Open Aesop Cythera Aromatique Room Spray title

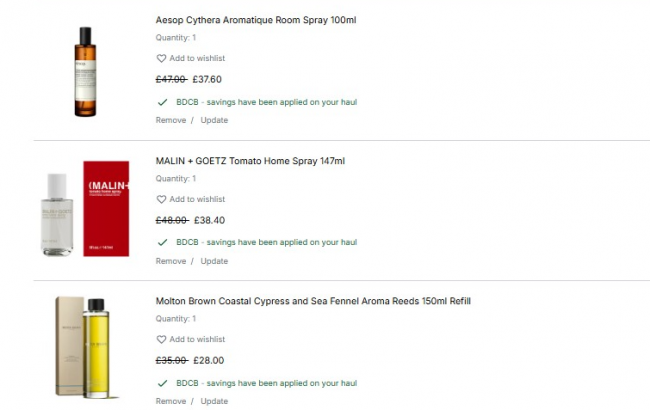click(x=255, y=20)
